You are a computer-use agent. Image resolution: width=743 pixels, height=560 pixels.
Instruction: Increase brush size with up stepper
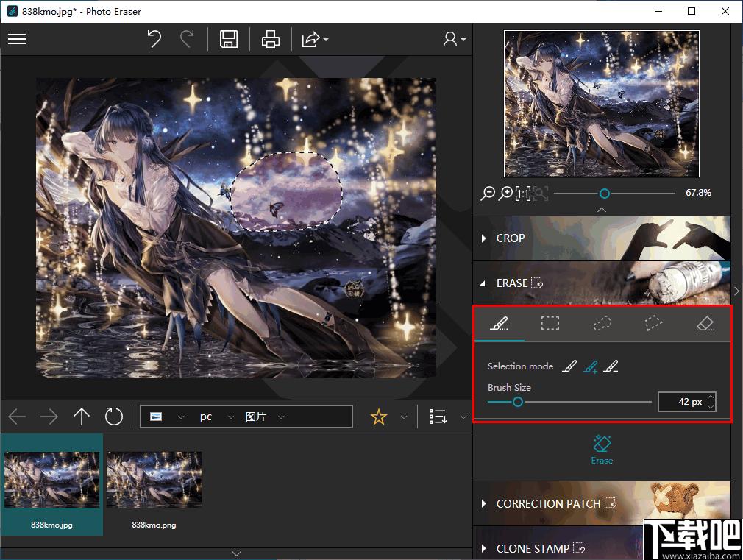[x=711, y=397]
